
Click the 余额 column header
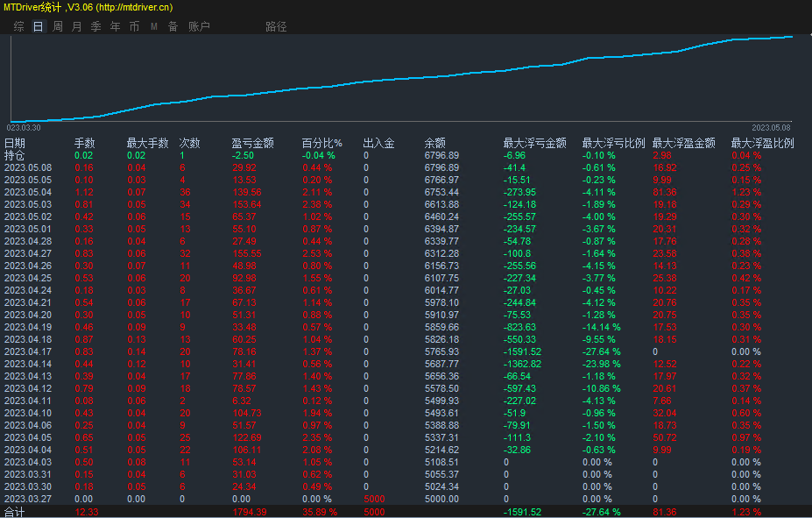point(435,143)
